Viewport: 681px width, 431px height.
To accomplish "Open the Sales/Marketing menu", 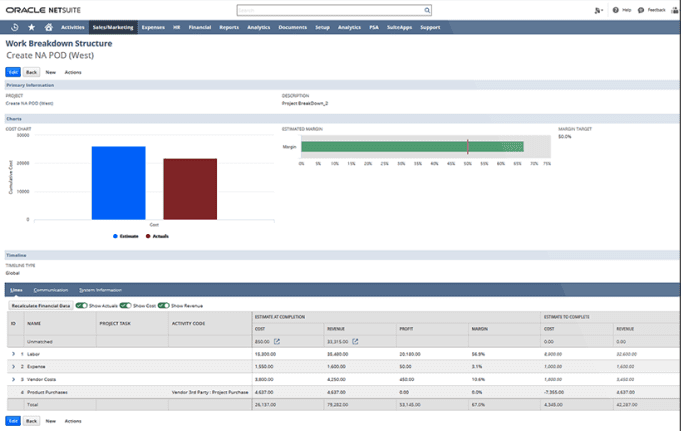I will [x=112, y=27].
